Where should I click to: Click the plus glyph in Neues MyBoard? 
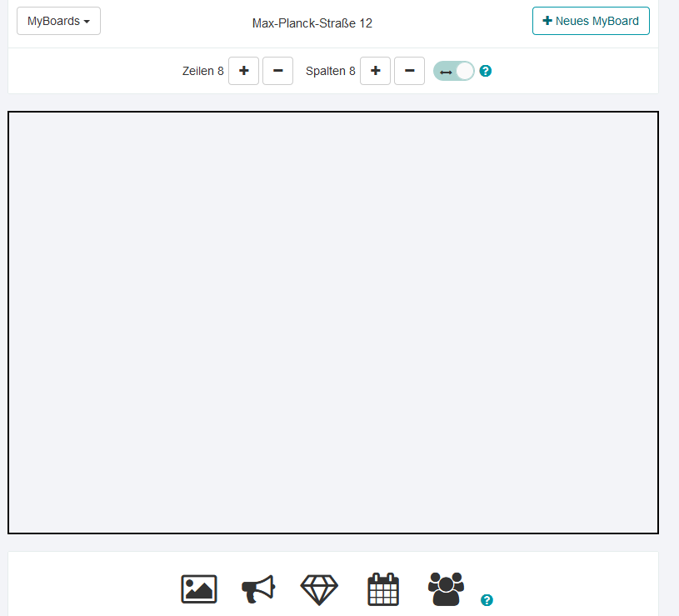[x=547, y=21]
